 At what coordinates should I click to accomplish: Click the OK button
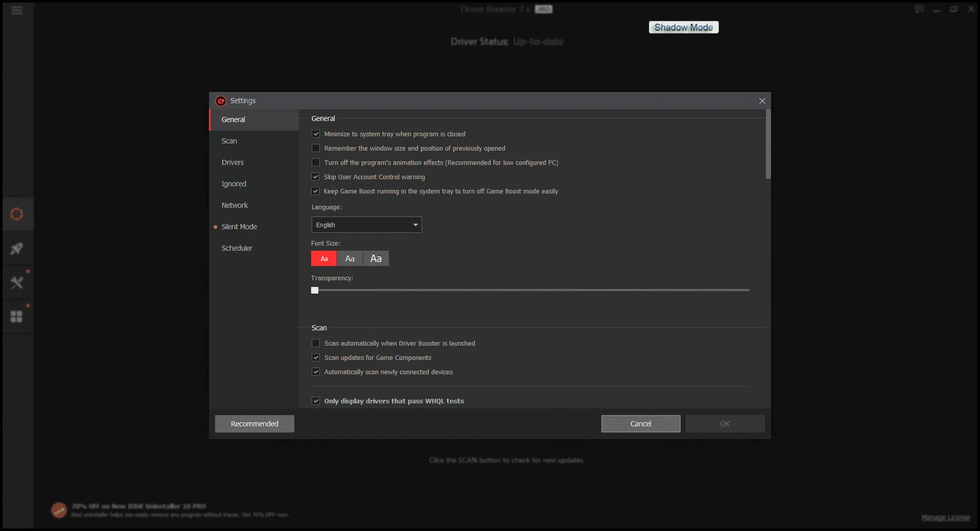click(725, 424)
